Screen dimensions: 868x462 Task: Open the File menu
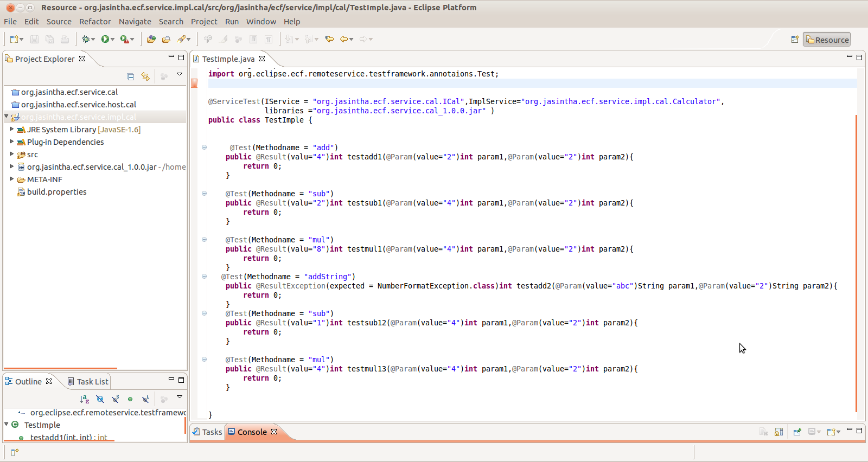pos(10,22)
